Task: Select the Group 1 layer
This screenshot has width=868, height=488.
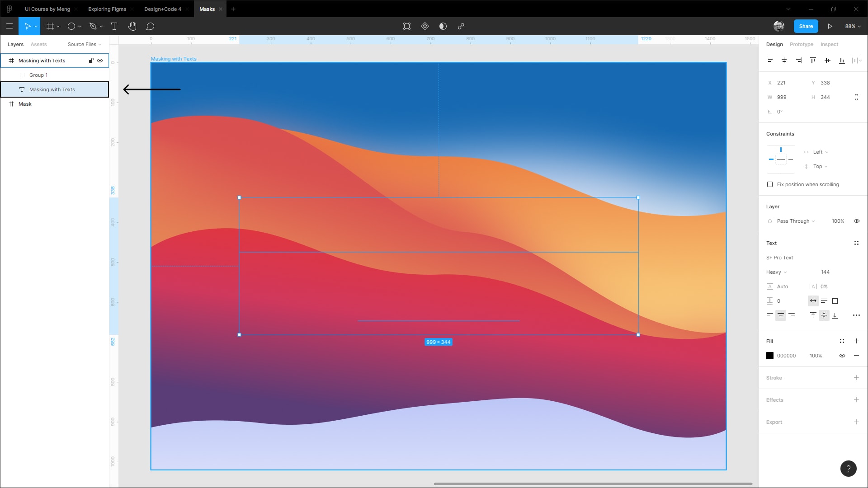Action: 38,75
